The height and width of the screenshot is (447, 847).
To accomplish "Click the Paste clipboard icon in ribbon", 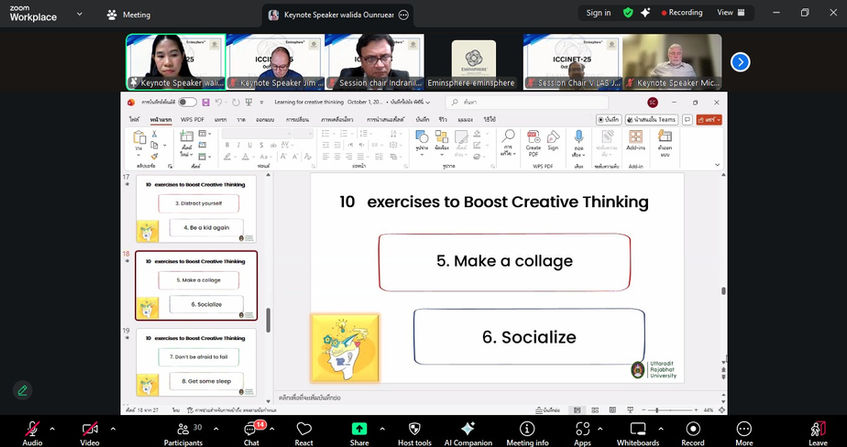I will [139, 138].
